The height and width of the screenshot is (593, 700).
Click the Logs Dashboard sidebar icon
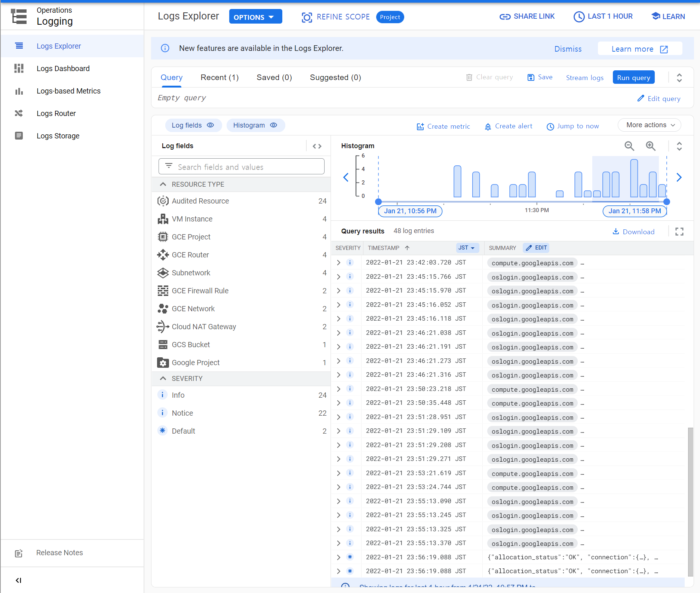tap(19, 68)
